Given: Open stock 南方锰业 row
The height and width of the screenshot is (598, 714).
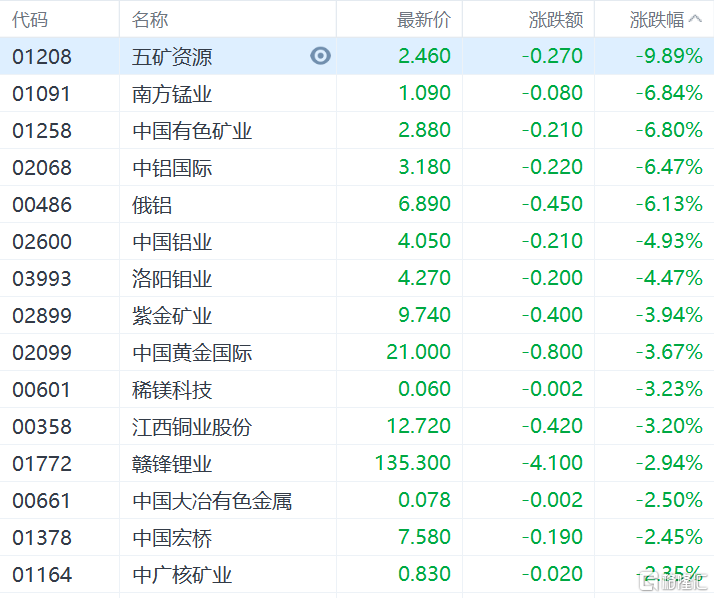Looking at the screenshot, I should pyautogui.click(x=357, y=93).
